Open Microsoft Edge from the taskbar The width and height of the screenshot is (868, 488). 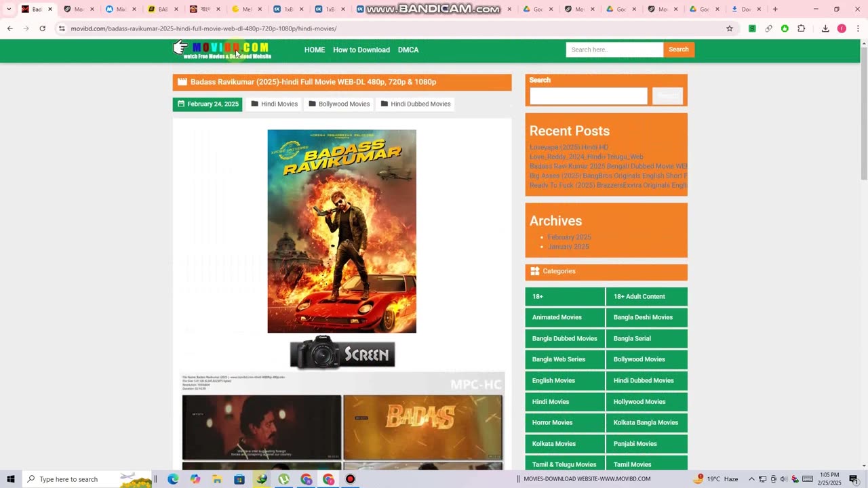(x=173, y=479)
